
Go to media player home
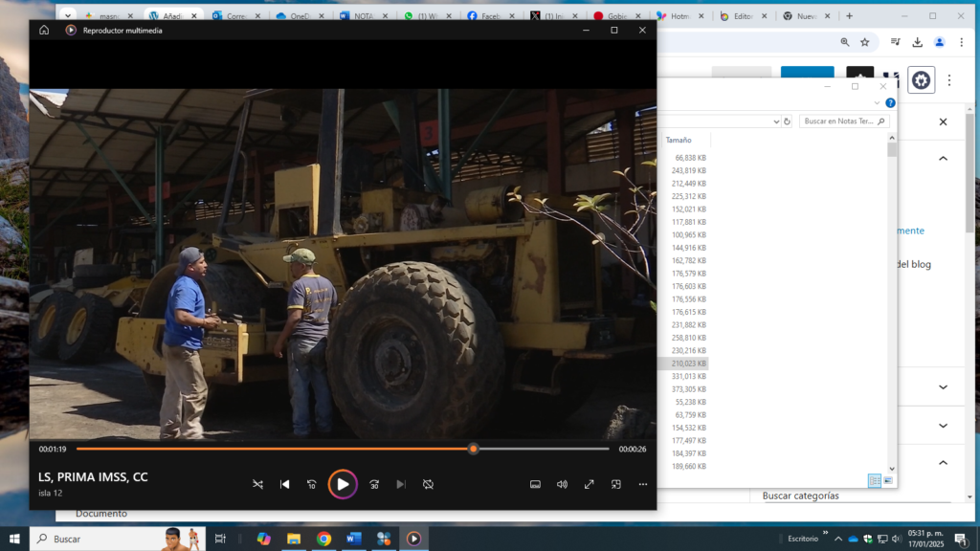pyautogui.click(x=44, y=31)
